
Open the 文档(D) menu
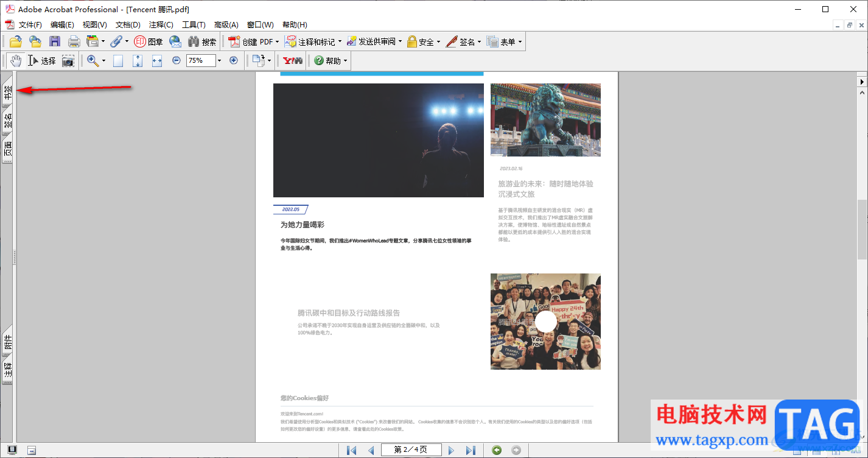point(128,25)
